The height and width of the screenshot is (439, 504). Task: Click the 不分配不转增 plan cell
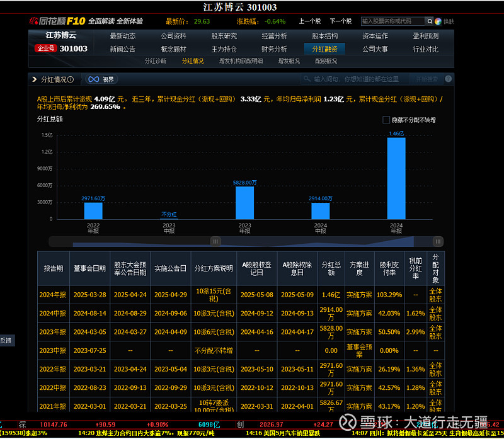click(x=214, y=351)
